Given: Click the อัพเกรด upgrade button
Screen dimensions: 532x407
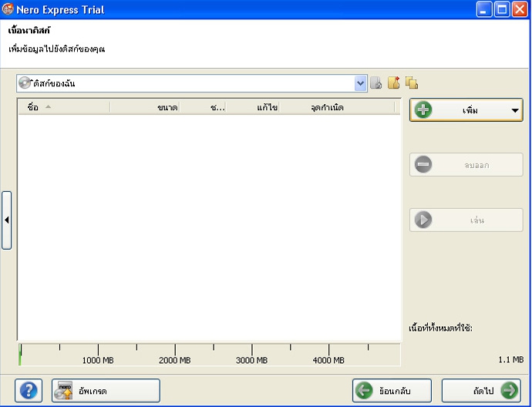Looking at the screenshot, I should [106, 391].
